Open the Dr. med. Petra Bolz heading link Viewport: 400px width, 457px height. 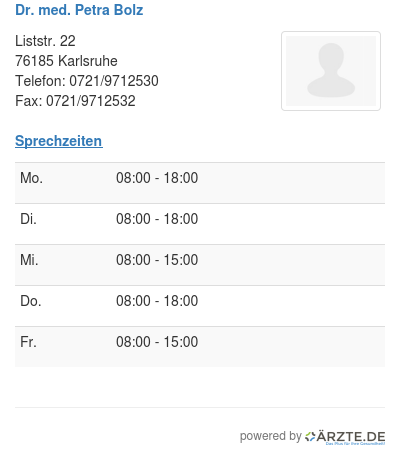point(79,10)
